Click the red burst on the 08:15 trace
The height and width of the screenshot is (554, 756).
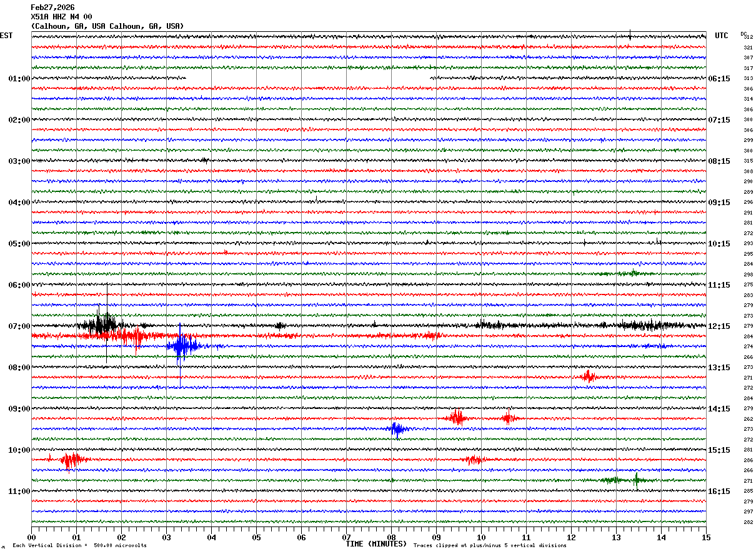tap(588, 376)
